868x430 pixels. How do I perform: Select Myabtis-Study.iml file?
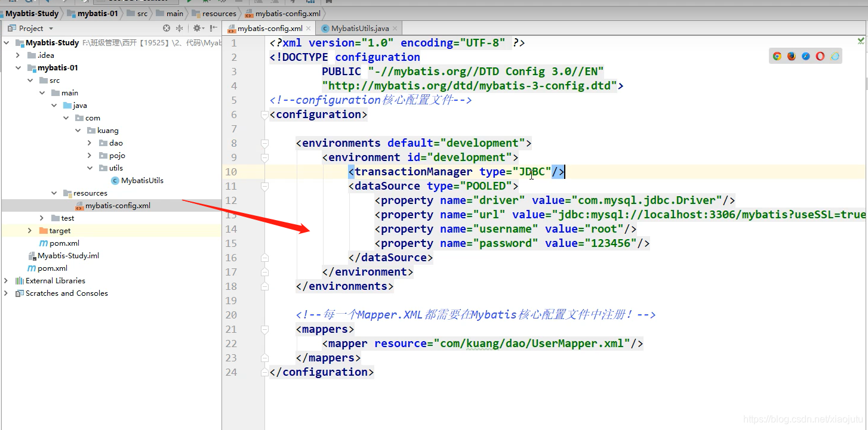63,255
